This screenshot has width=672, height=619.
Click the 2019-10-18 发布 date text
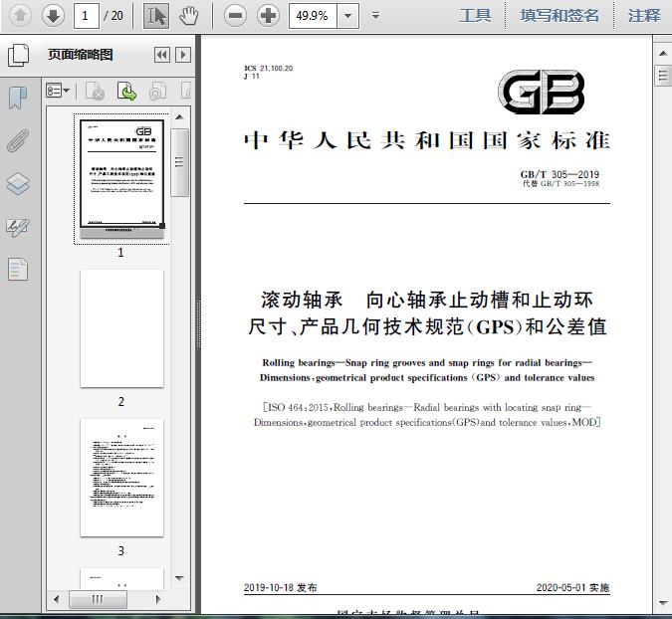(x=281, y=587)
